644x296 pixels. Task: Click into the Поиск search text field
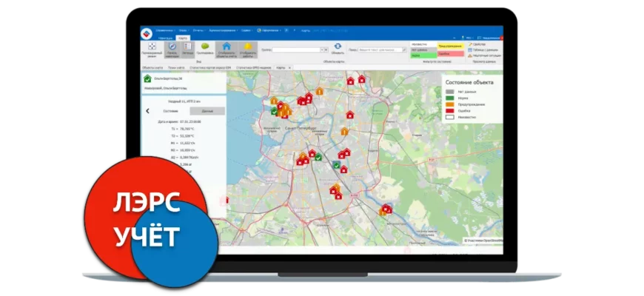(380, 50)
